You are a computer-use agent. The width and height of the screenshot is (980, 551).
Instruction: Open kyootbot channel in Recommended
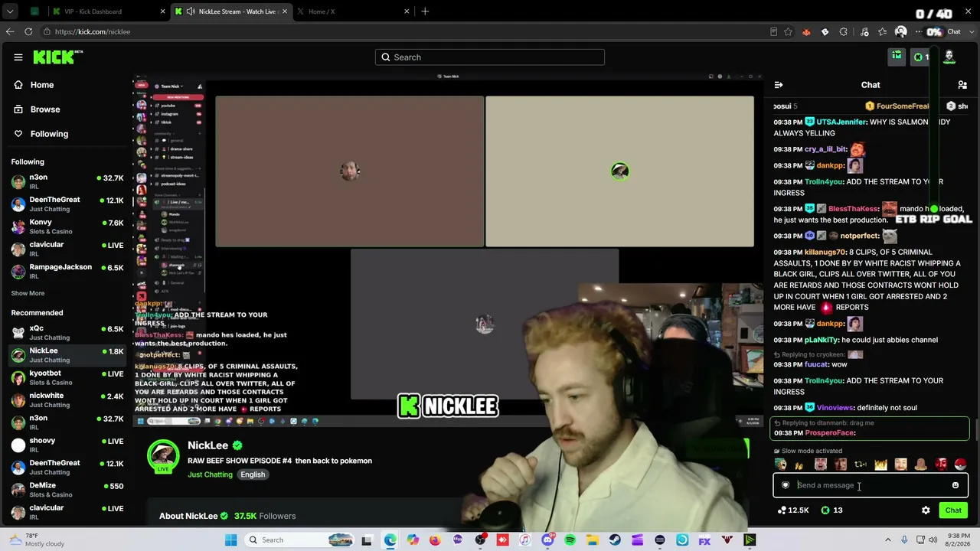click(x=67, y=378)
